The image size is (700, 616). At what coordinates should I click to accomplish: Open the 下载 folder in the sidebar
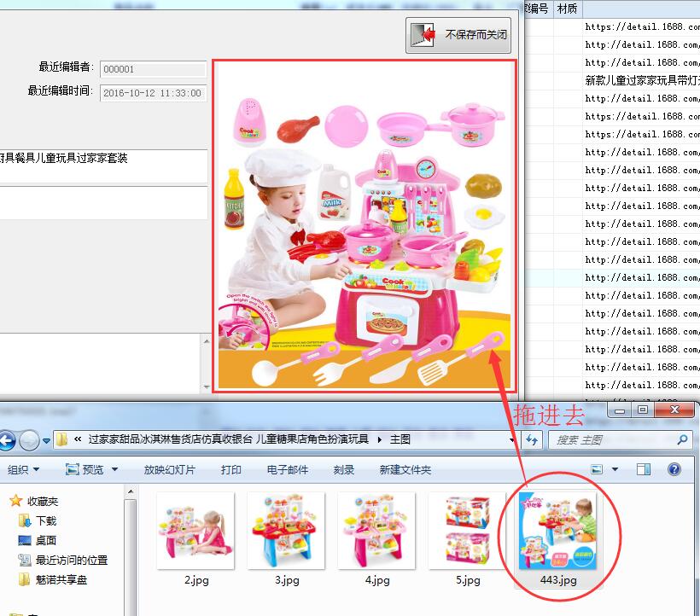point(46,520)
